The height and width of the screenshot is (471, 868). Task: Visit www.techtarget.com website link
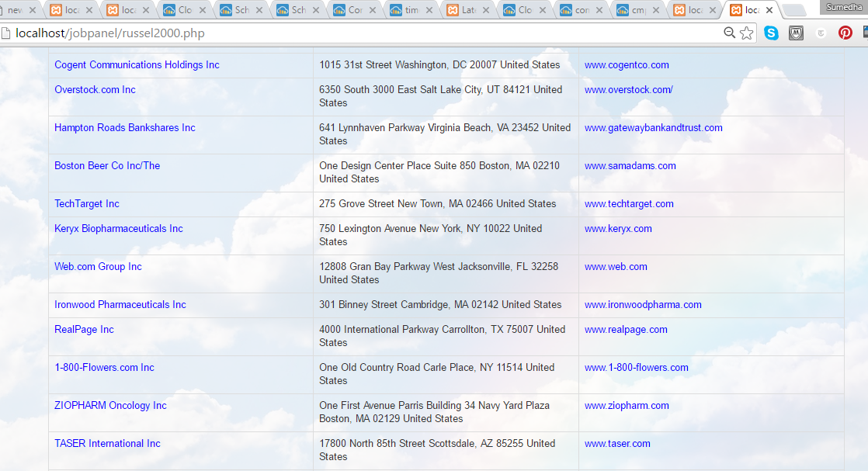(629, 203)
